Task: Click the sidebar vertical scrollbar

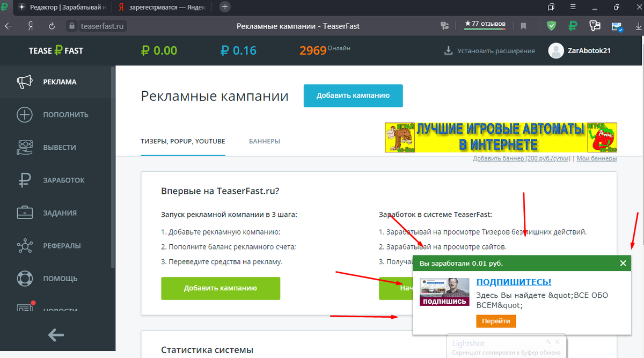Action: tap(113, 166)
